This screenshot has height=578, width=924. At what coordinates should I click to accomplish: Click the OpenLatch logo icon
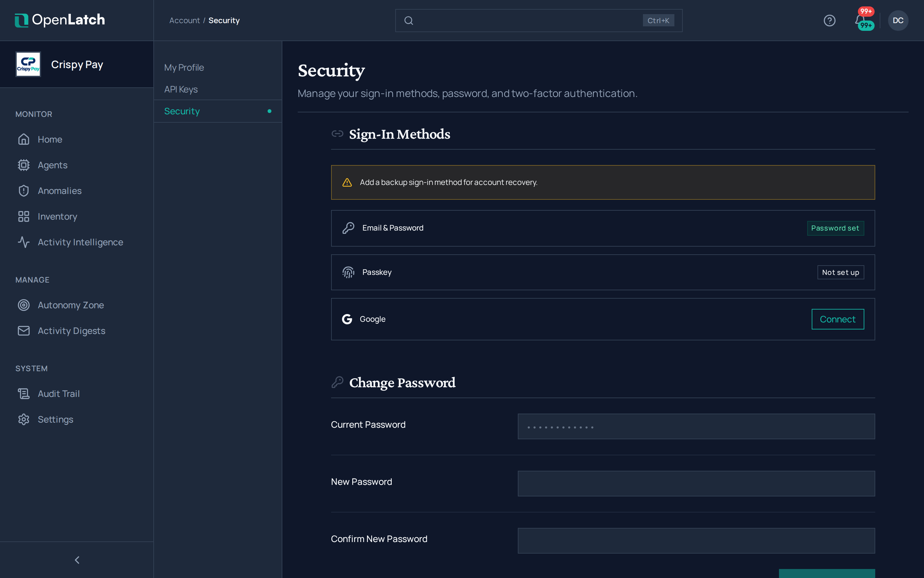point(21,20)
